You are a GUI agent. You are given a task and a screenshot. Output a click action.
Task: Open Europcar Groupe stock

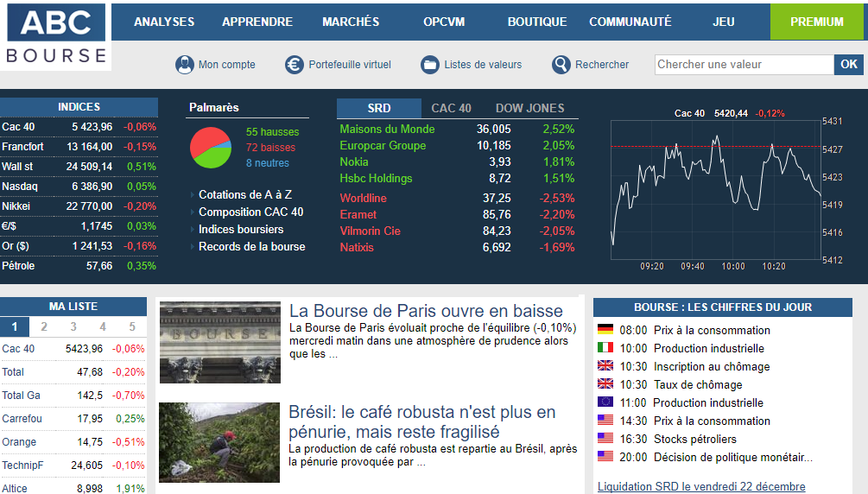point(383,146)
